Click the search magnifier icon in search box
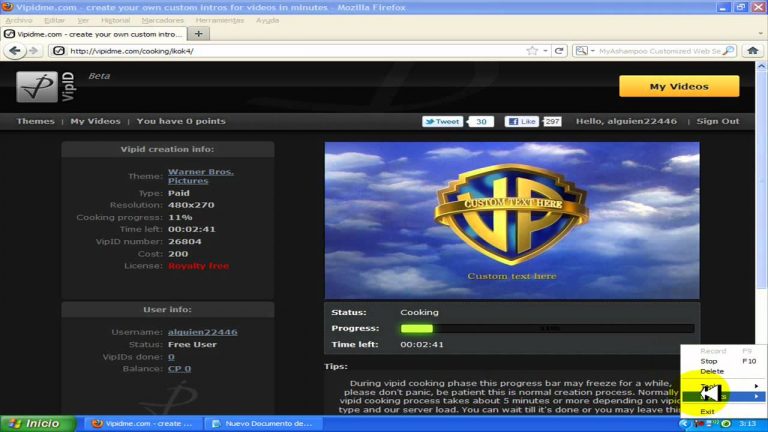Viewport: 768px width, 432px height. point(729,50)
